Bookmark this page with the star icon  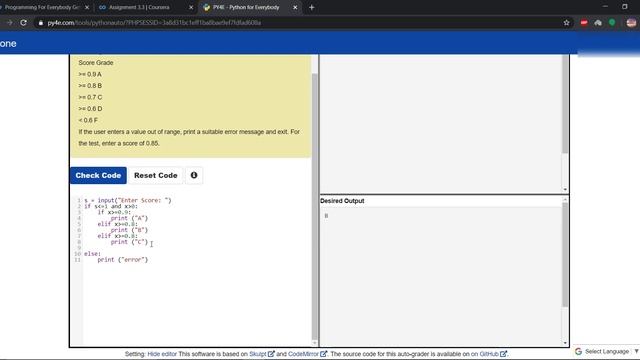point(566,23)
